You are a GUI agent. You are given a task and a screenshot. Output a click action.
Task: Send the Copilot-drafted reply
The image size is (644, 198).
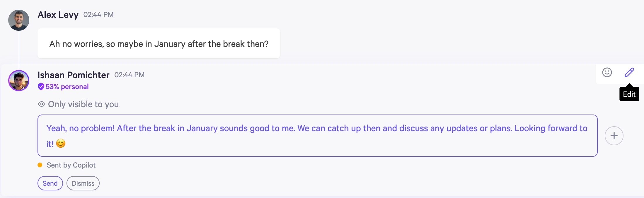coord(50,183)
